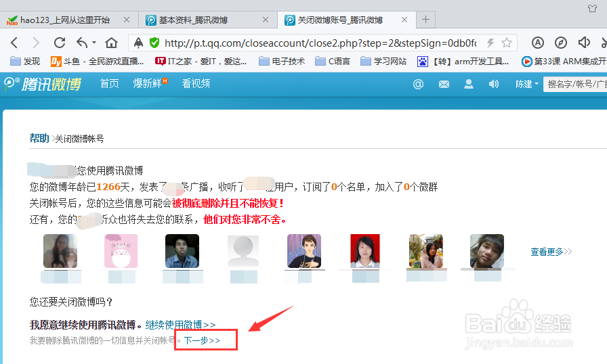Viewport: 607px width, 364px height.
Task: Close the 关闭微博帐号 tab
Action: point(404,20)
